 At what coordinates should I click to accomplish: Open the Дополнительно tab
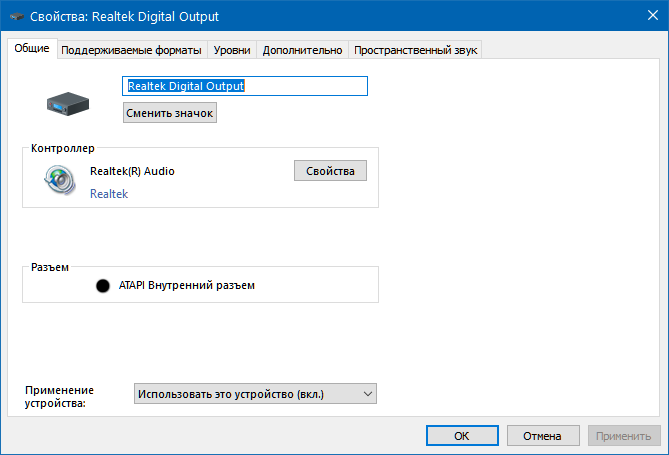[303, 50]
